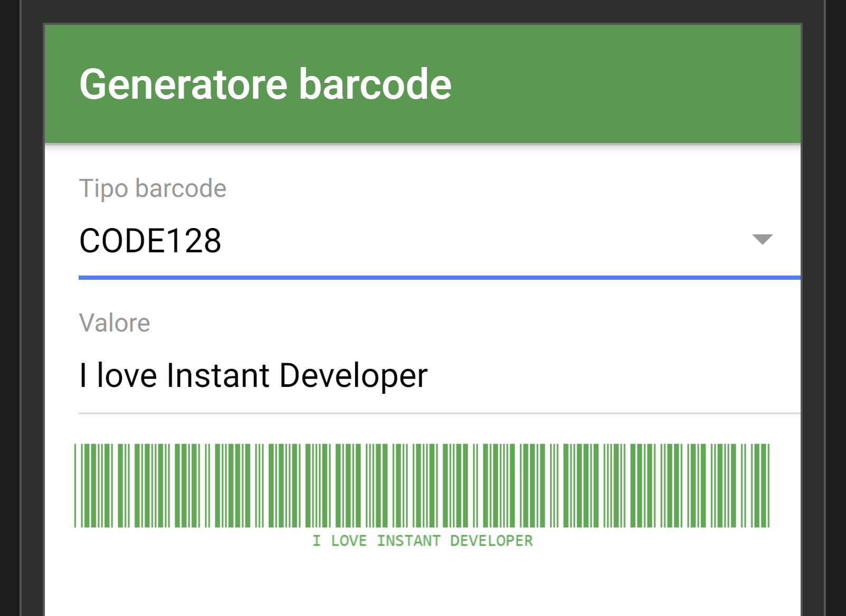The height and width of the screenshot is (616, 846).
Task: Click the word 'barcode' in header title
Action: point(375,84)
